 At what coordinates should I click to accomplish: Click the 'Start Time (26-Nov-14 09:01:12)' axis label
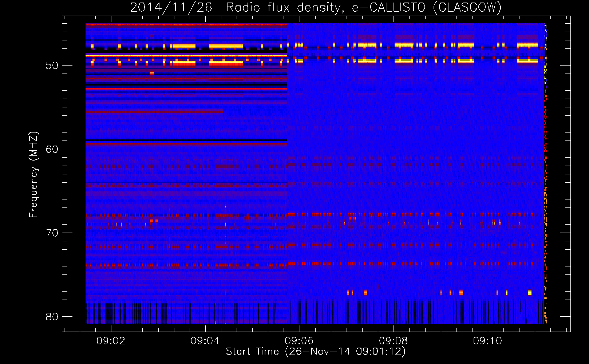316,352
